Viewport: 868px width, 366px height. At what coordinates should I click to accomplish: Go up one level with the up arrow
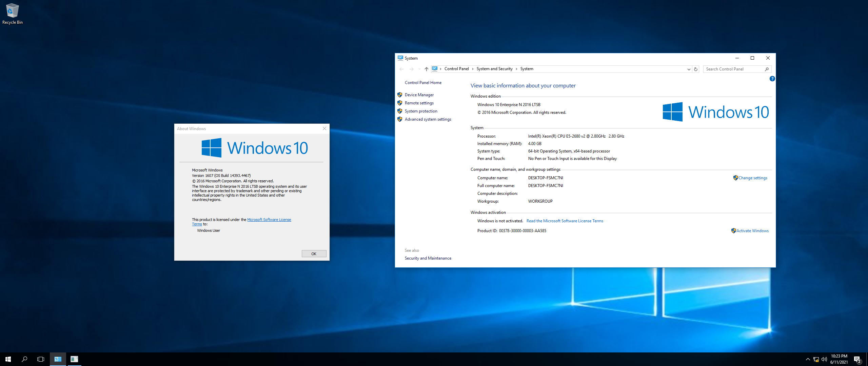[x=427, y=69]
